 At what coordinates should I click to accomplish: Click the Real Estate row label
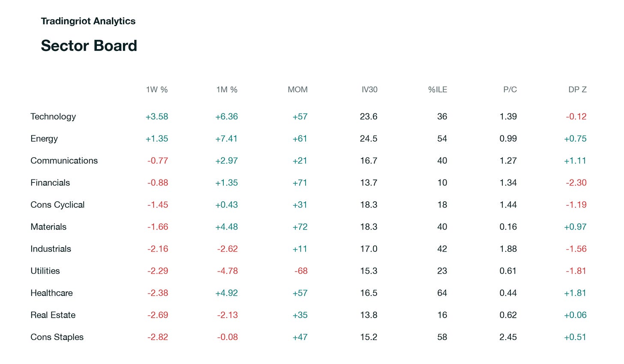(x=53, y=315)
